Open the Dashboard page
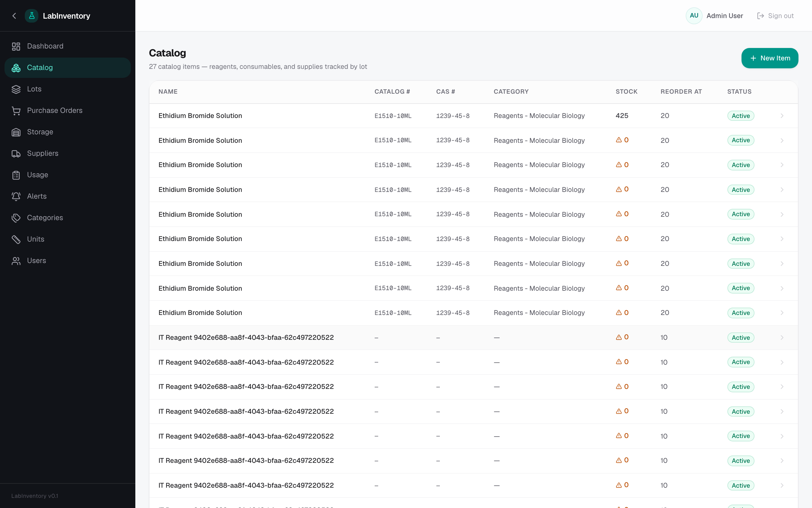The height and width of the screenshot is (508, 812). [x=67, y=46]
